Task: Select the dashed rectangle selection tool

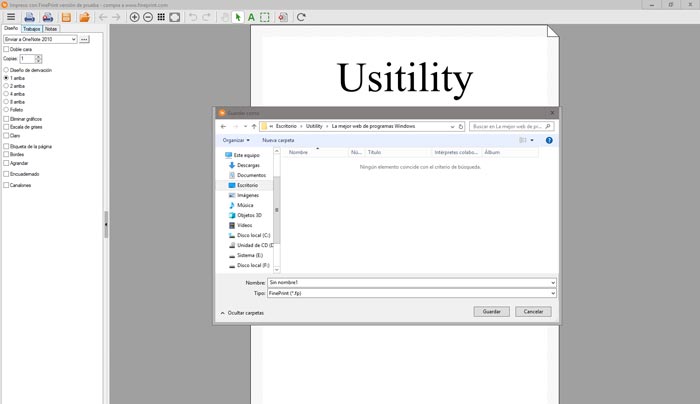Action: coord(265,17)
